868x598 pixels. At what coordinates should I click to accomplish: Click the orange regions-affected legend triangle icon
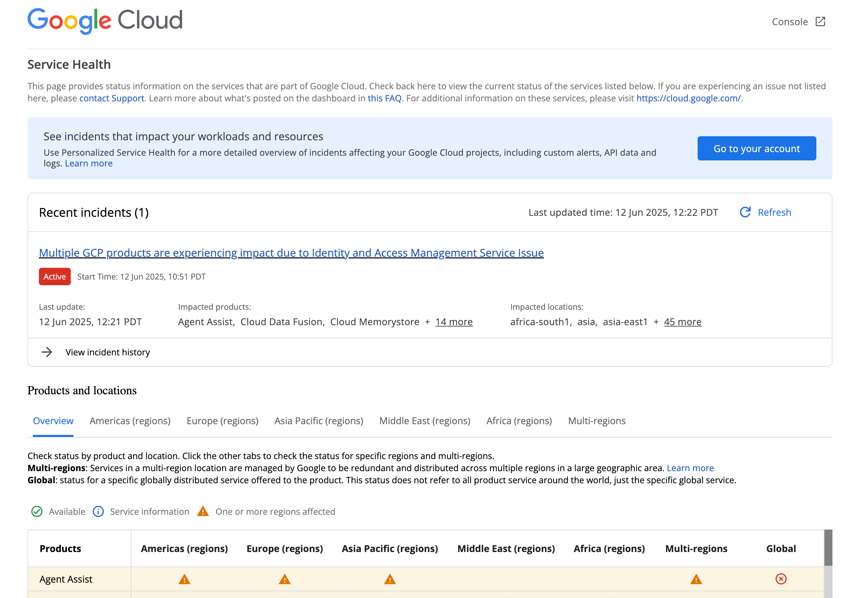(203, 511)
